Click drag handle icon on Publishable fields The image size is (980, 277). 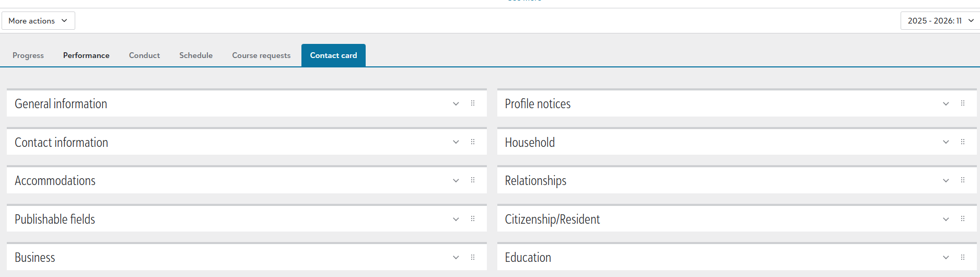[473, 219]
